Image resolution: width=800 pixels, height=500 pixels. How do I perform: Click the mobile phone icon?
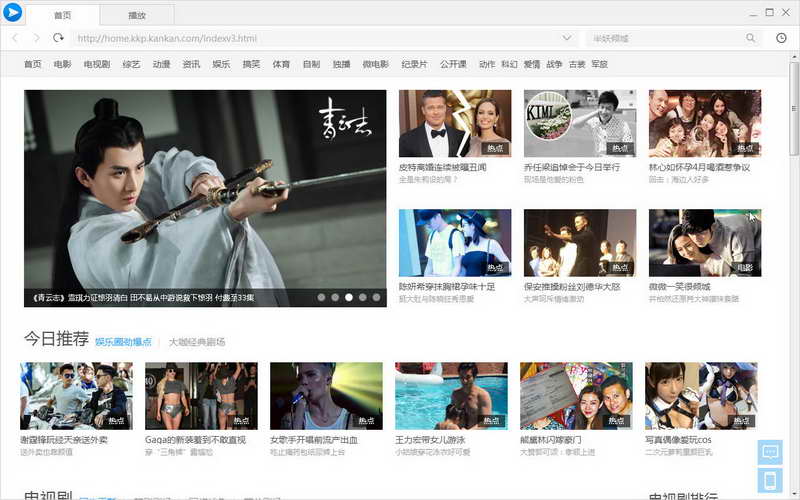(770, 480)
